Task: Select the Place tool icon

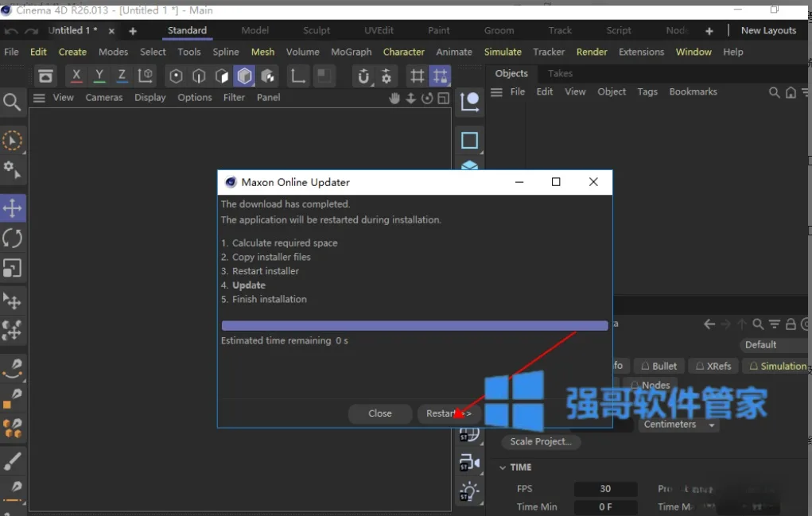Action: (x=13, y=301)
